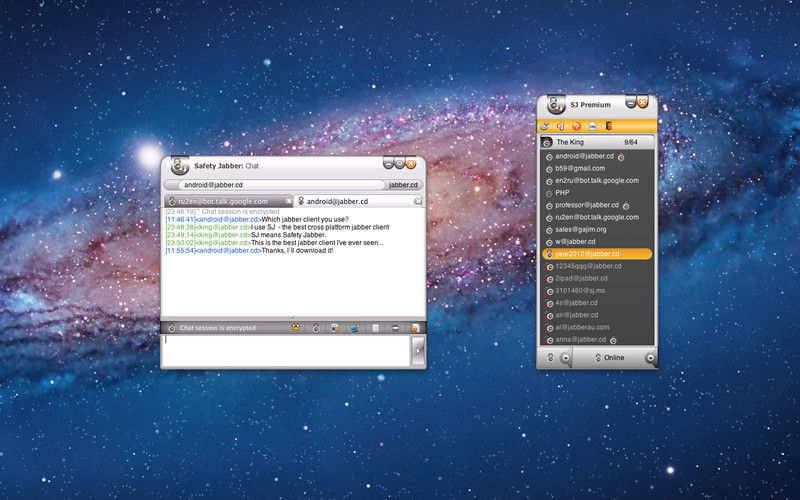The width and height of the screenshot is (800, 500).
Task: Maximize the Safety Jabber Chat window
Action: point(399,163)
